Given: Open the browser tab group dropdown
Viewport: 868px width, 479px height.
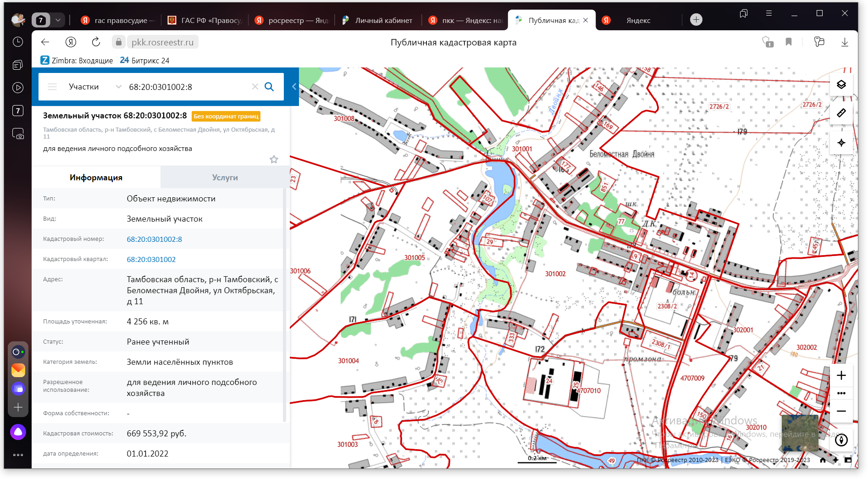Looking at the screenshot, I should [58, 20].
